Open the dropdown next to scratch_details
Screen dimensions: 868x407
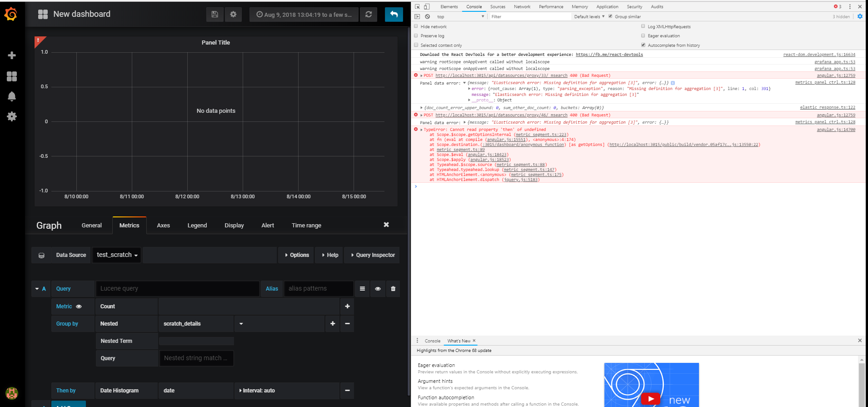(241, 324)
